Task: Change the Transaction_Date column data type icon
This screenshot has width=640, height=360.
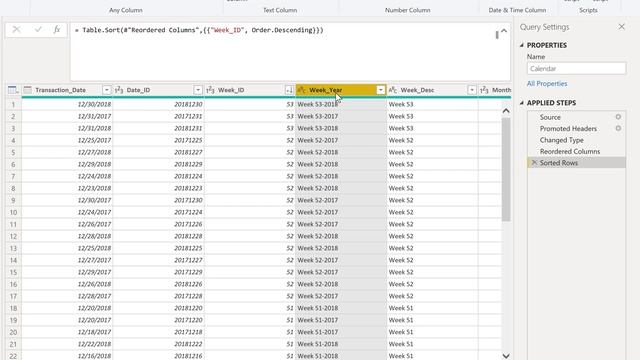Action: coord(28,90)
